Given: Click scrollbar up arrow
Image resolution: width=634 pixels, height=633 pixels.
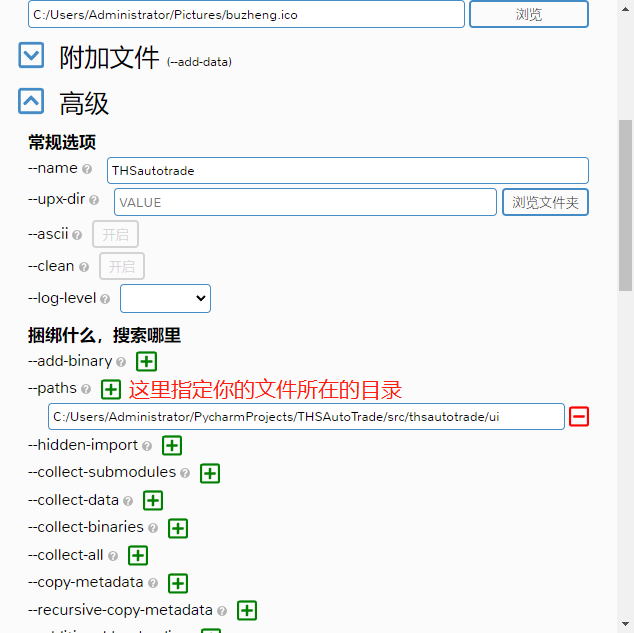Looking at the screenshot, I should (x=625, y=9).
